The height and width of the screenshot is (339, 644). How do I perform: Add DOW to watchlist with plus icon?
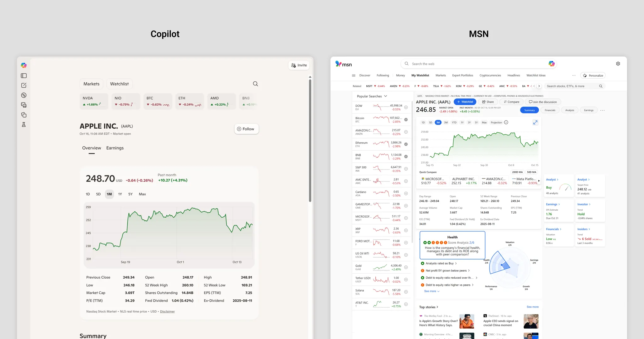(x=406, y=108)
